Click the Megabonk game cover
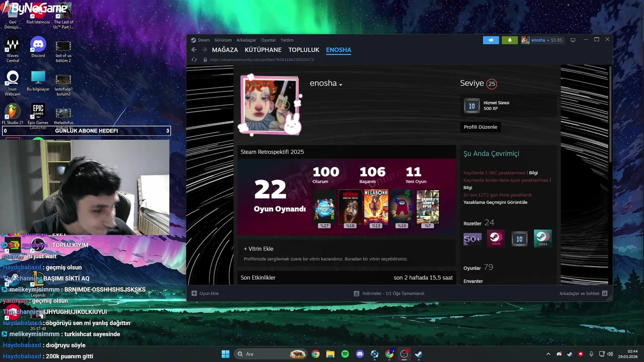The height and width of the screenshot is (362, 644). [376, 206]
